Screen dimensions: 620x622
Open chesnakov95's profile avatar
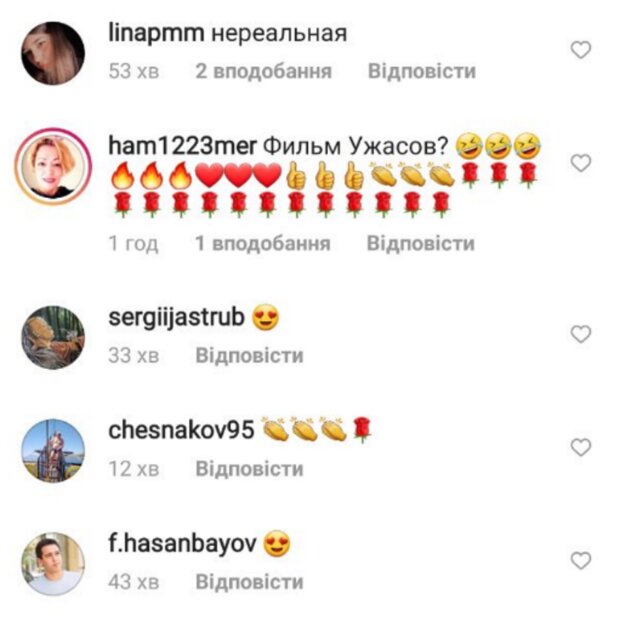click(x=53, y=451)
